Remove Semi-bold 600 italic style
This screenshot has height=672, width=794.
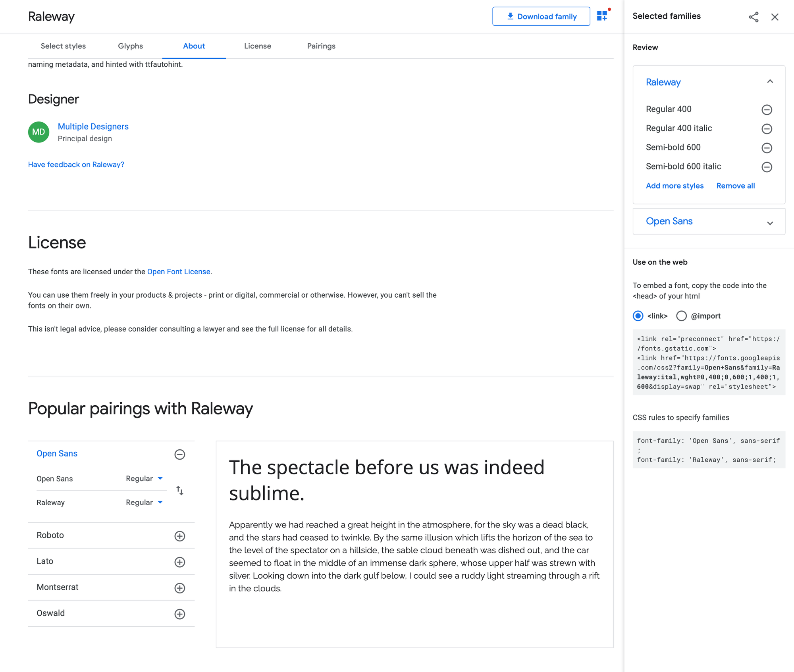tap(767, 167)
